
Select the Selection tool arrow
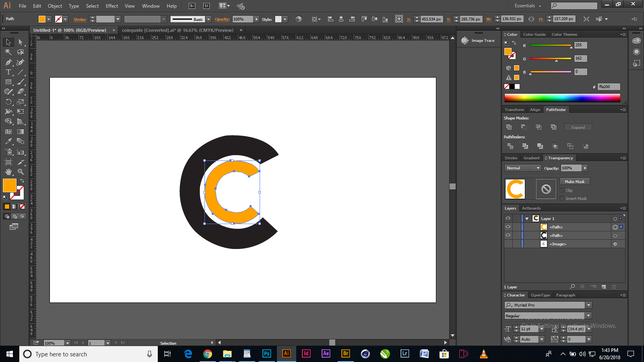(8, 42)
